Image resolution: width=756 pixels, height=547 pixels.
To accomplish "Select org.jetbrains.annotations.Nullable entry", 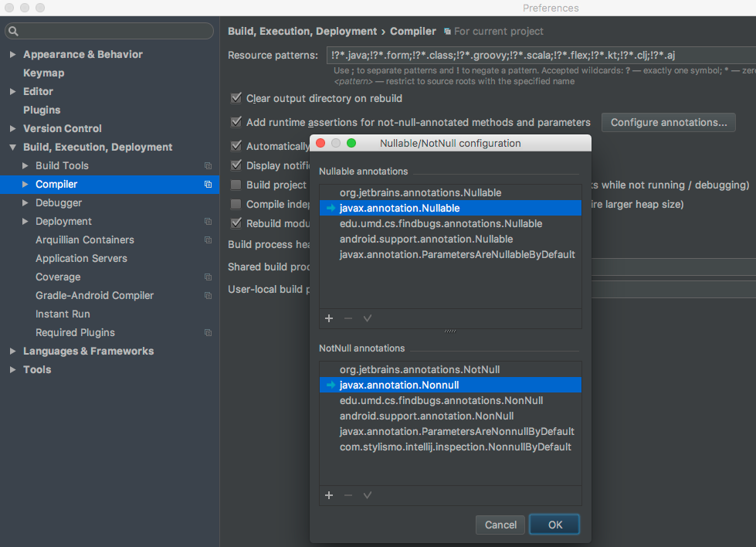I will pyautogui.click(x=450, y=193).
